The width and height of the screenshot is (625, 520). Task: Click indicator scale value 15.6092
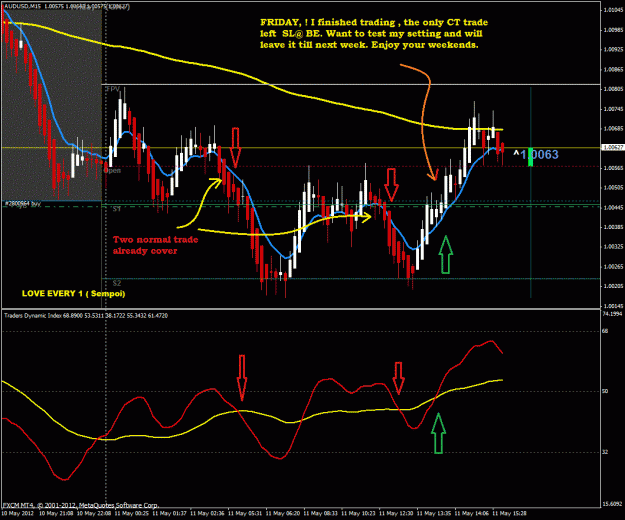coord(612,504)
